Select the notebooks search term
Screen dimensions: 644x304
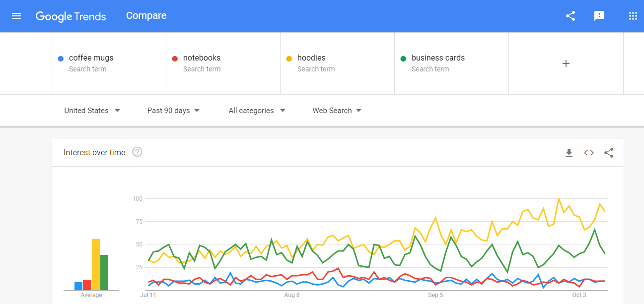[x=202, y=58]
